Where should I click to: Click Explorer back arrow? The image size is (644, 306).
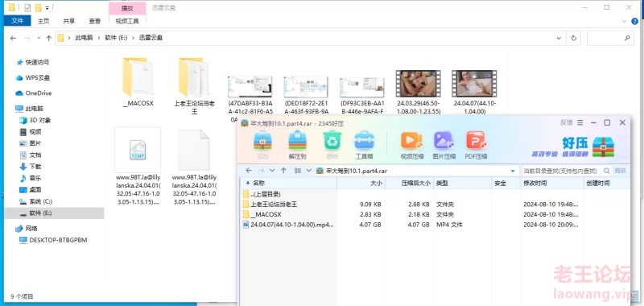point(13,38)
